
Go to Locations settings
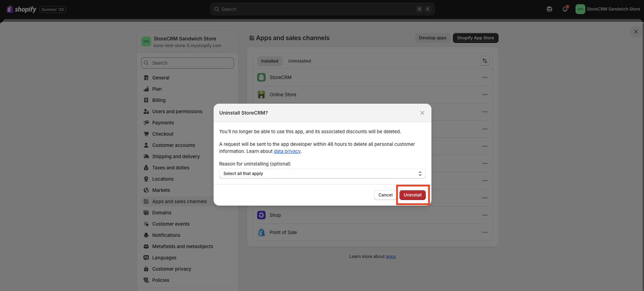[188, 179]
